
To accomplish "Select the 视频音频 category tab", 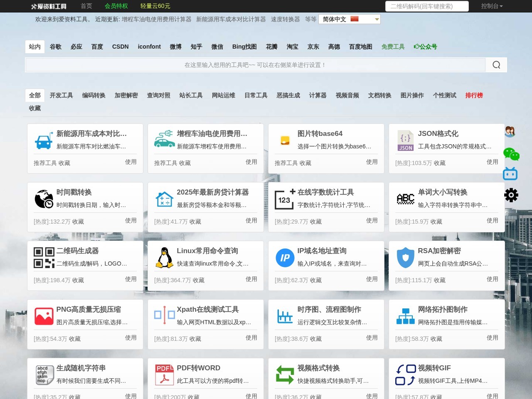I will point(347,95).
